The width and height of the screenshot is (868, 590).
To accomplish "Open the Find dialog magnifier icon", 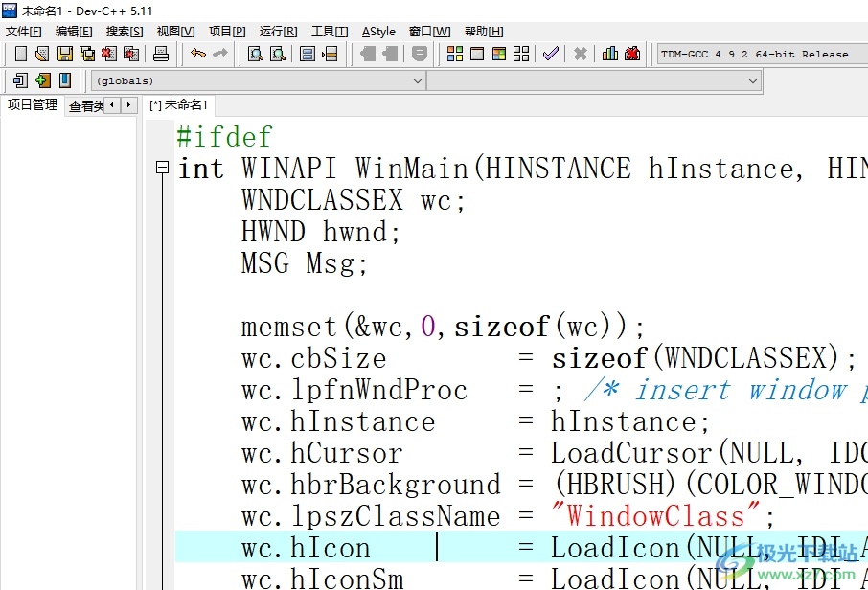I will pyautogui.click(x=255, y=54).
